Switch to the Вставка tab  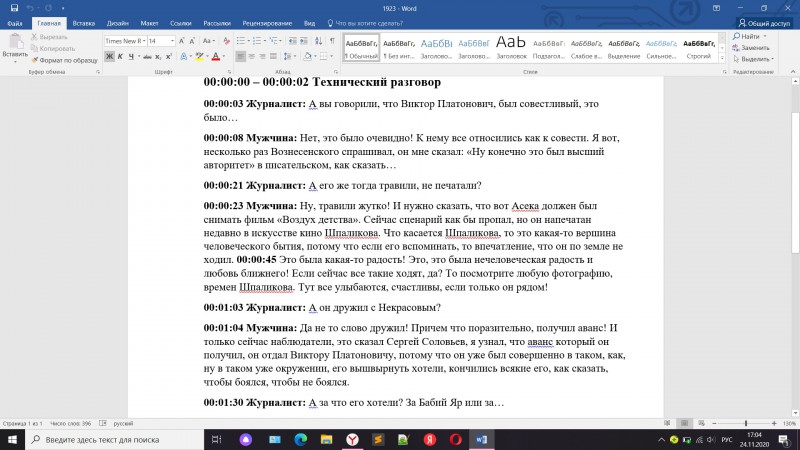point(84,23)
